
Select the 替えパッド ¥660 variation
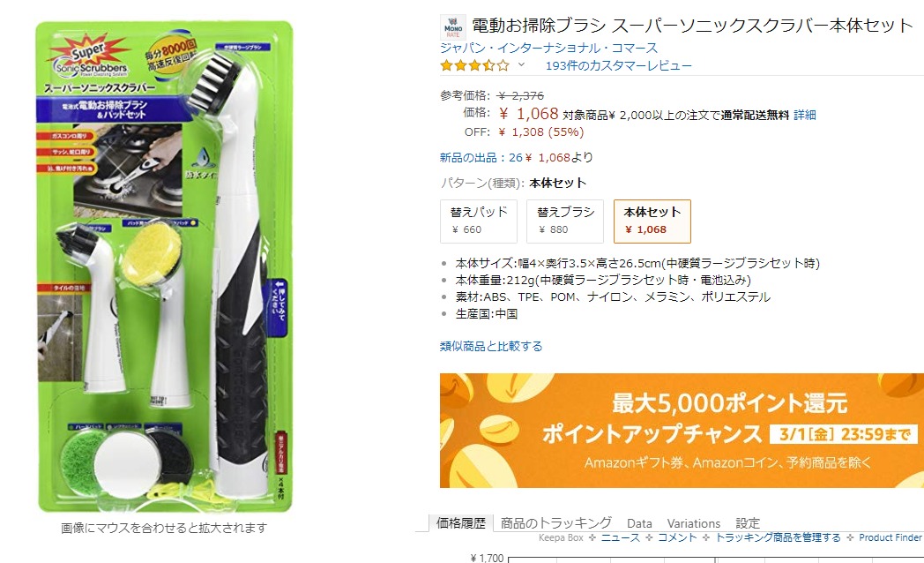(479, 221)
